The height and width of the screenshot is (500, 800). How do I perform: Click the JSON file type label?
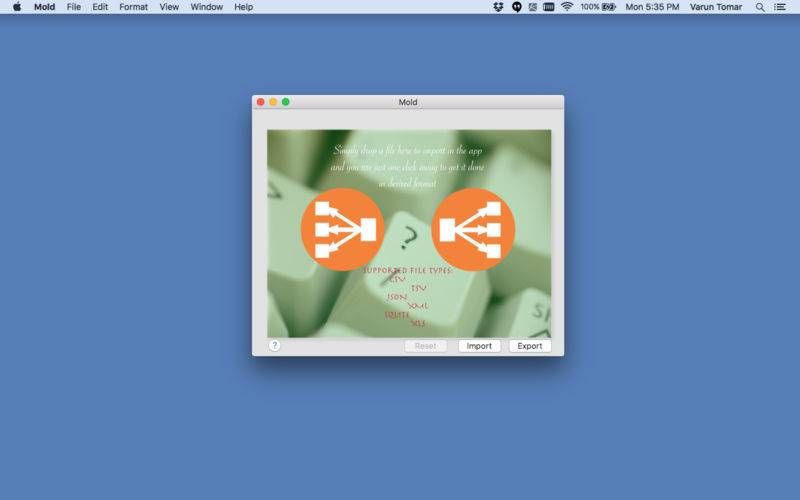pyautogui.click(x=397, y=296)
